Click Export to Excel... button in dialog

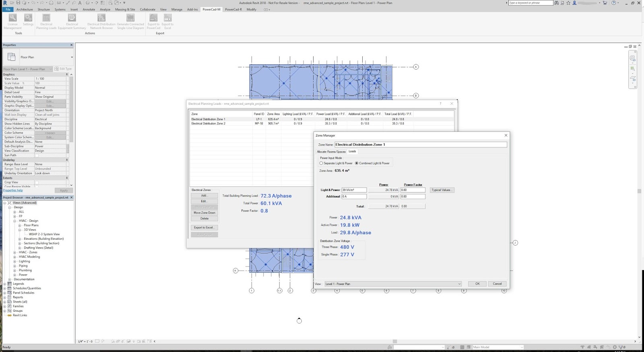coord(204,228)
